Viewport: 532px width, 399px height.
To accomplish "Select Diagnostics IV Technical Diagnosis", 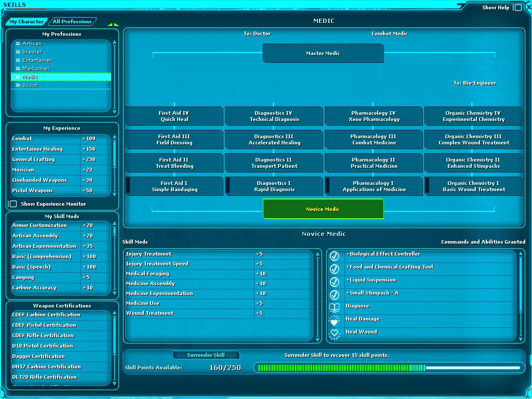I will pos(274,116).
